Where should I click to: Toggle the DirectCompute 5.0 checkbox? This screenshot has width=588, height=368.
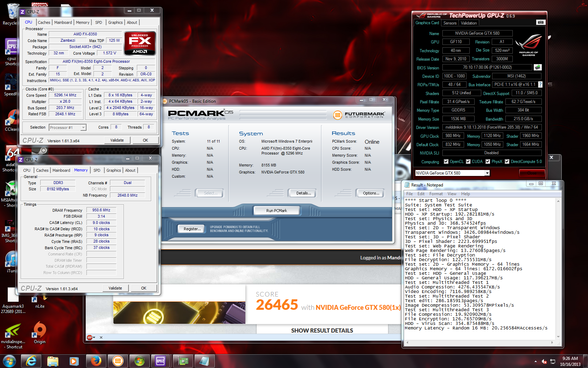pyautogui.click(x=507, y=162)
